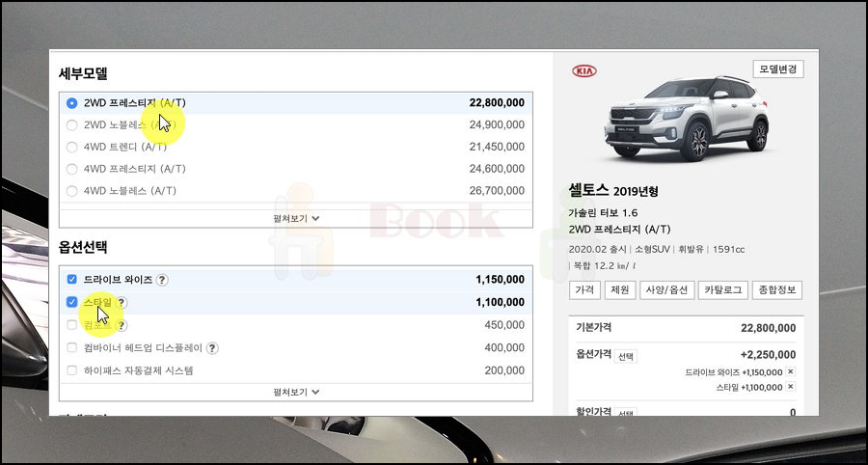Viewport: 868px width, 465px height.
Task: Select the 2WD 프레스티지 (A/T) radio button
Action: click(71, 103)
